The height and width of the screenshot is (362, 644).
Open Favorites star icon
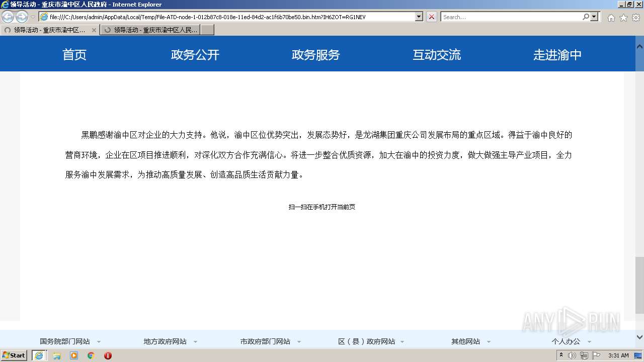click(x=623, y=18)
